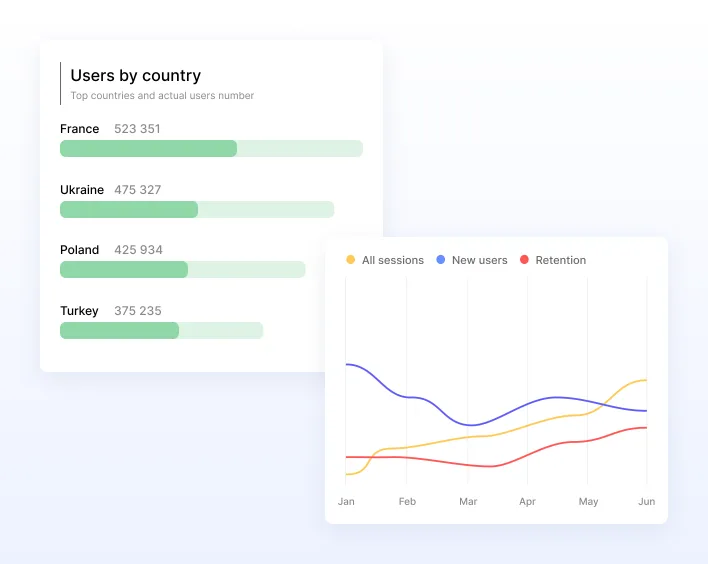Click the France progress bar
Image resolution: width=708 pixels, height=564 pixels.
coord(211,149)
